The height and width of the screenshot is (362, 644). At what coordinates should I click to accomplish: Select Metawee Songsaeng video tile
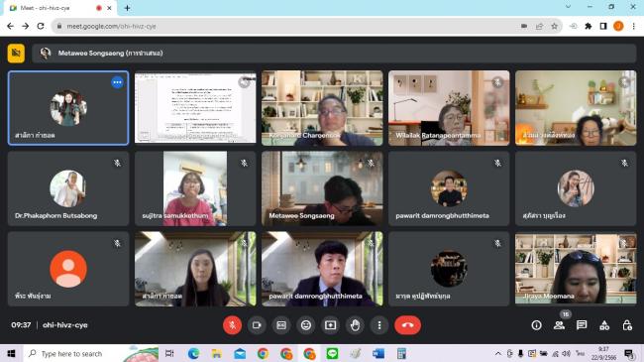(322, 188)
